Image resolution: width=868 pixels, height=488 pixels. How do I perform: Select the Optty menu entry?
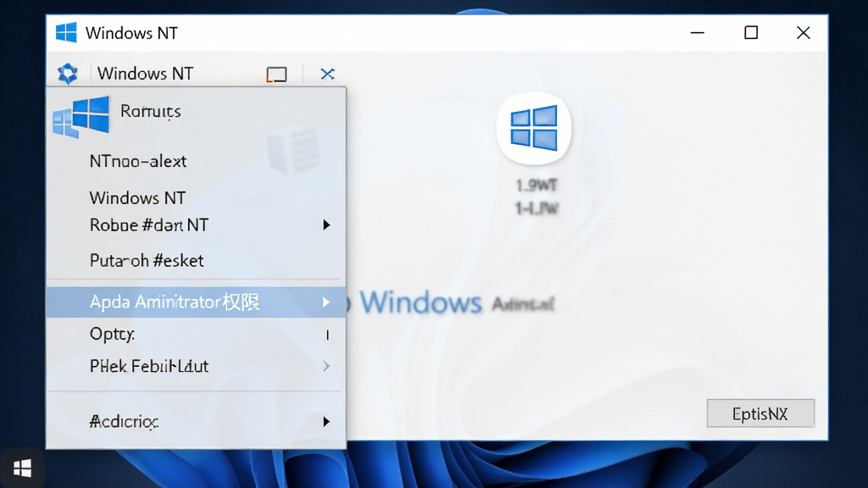point(196,334)
